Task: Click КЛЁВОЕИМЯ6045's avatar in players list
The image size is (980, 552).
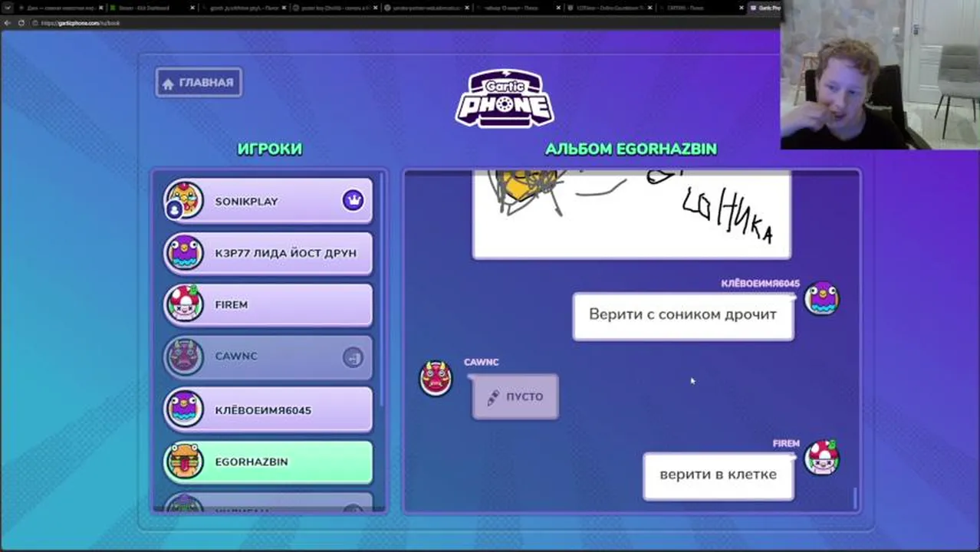Action: [x=184, y=409]
